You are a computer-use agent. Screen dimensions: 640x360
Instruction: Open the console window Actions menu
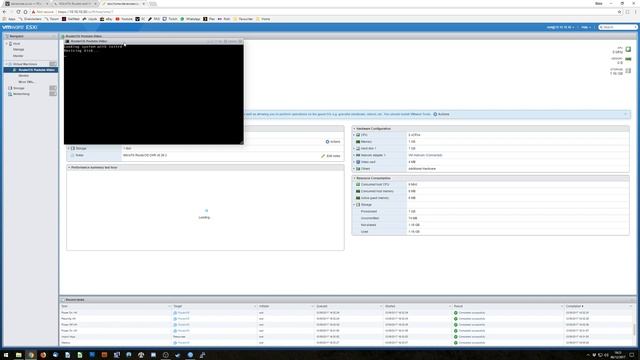coord(231,41)
